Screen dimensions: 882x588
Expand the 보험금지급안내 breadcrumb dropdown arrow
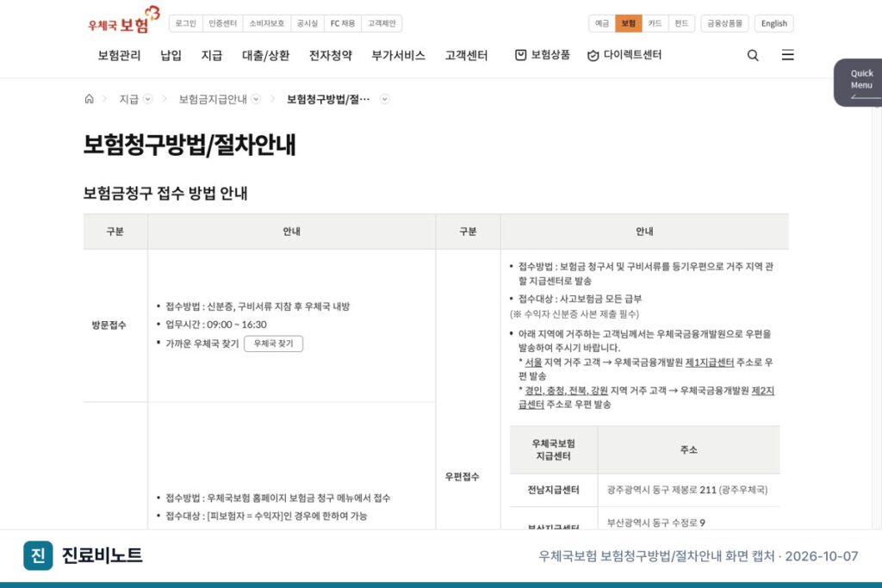coord(256,99)
